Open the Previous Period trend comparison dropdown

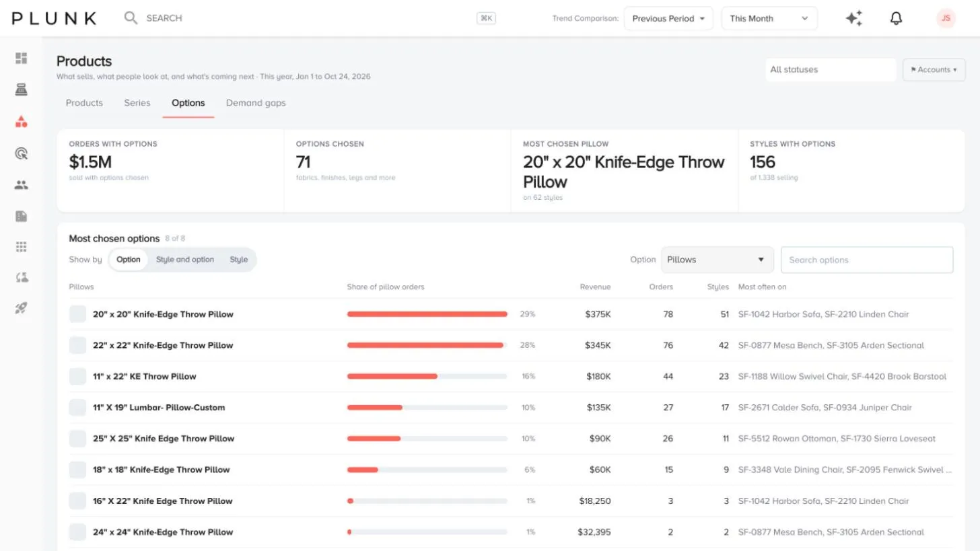click(x=668, y=18)
